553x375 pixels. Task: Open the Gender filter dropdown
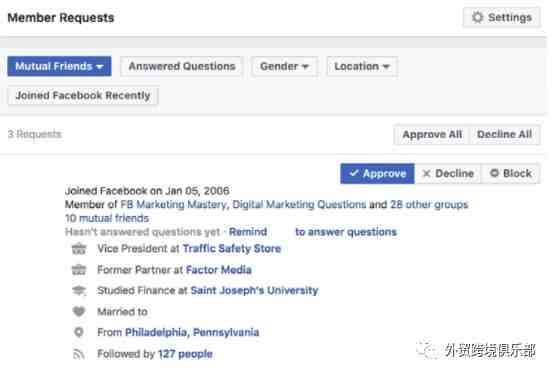coord(284,66)
